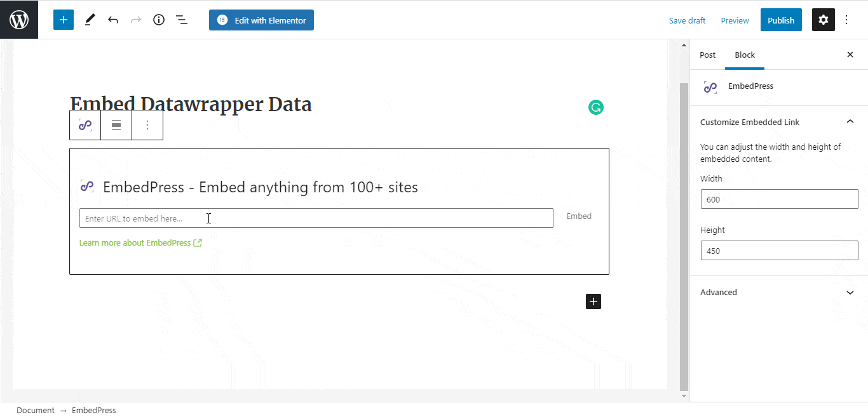Click the Enter URL to embed field
This screenshot has width=868, height=417.
pos(316,218)
